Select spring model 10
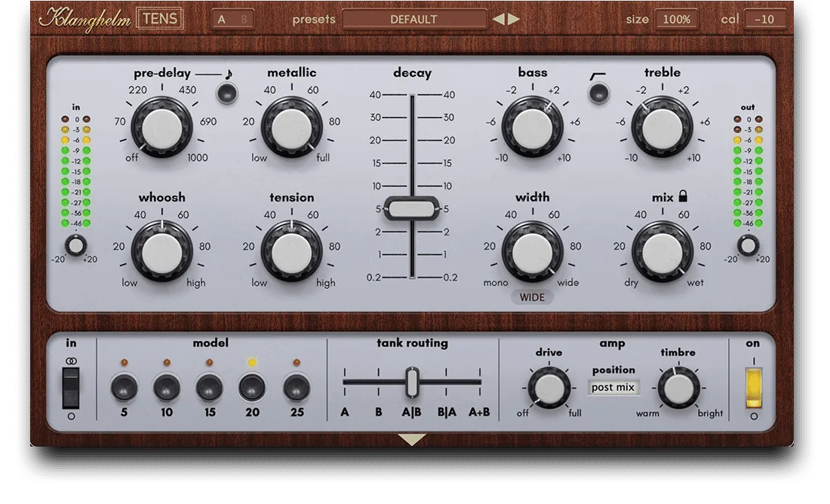The height and width of the screenshot is (504, 830). (167, 388)
